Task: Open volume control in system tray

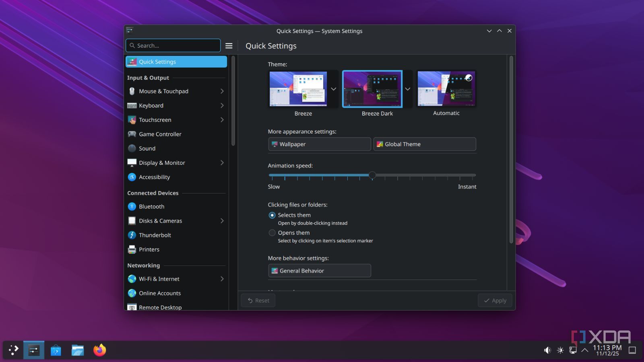Action: click(547, 350)
